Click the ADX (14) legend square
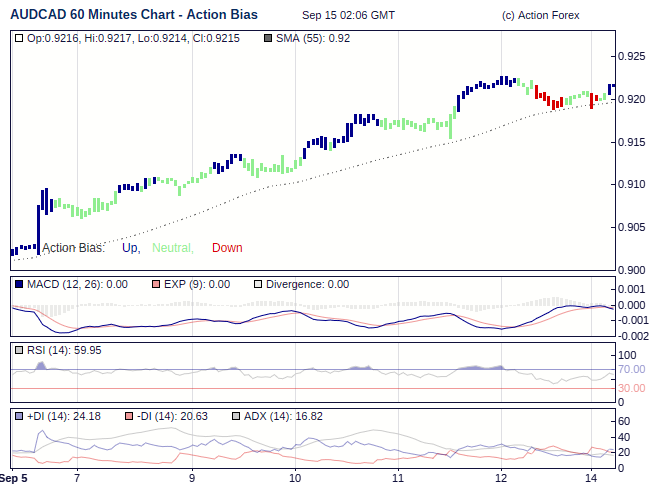This screenshot has height=489, width=650. (236, 416)
